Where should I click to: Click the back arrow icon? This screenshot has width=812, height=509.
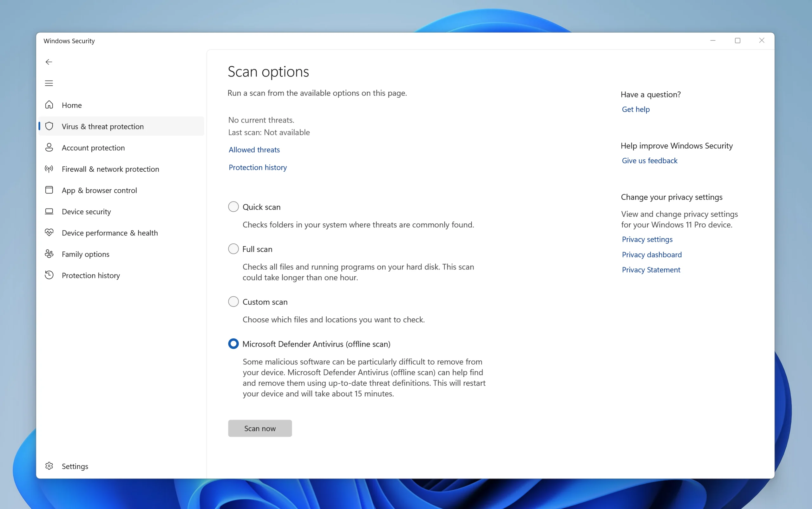click(x=49, y=62)
